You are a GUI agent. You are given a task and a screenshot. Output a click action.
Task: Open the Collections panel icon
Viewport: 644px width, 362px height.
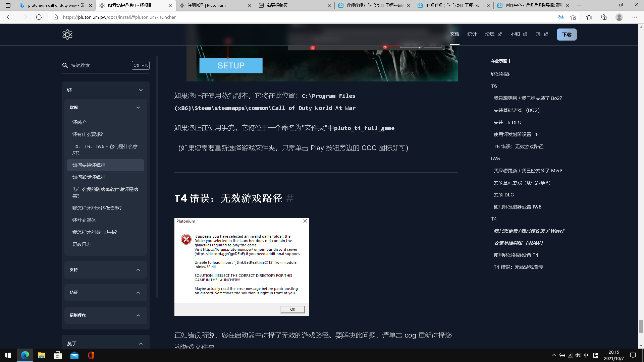click(604, 17)
